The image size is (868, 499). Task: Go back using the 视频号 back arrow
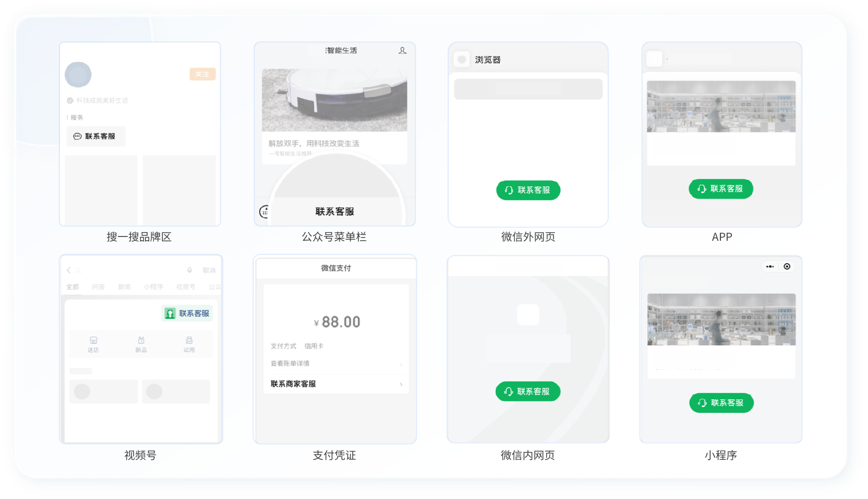coord(69,270)
